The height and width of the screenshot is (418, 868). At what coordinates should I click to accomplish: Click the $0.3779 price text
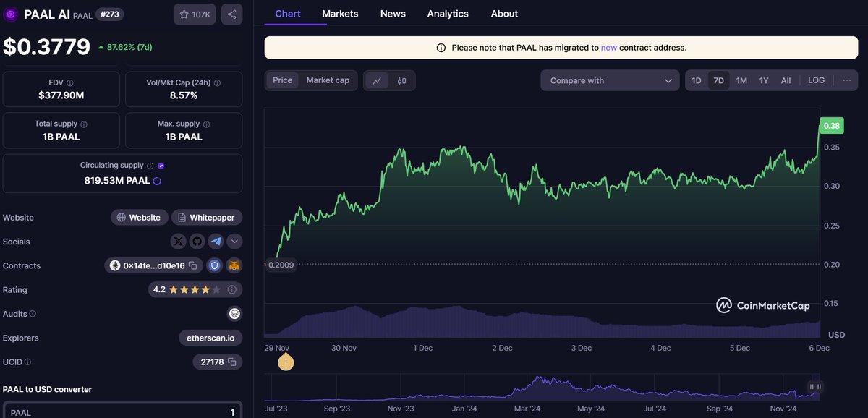pos(47,47)
